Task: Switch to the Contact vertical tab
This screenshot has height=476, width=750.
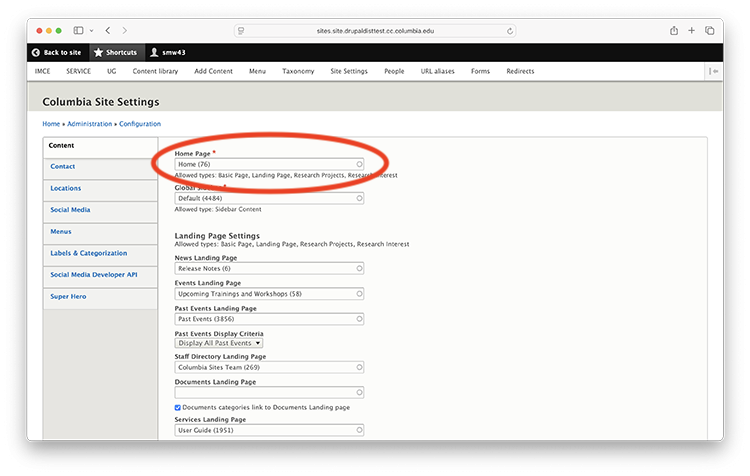Action: pyautogui.click(x=100, y=167)
